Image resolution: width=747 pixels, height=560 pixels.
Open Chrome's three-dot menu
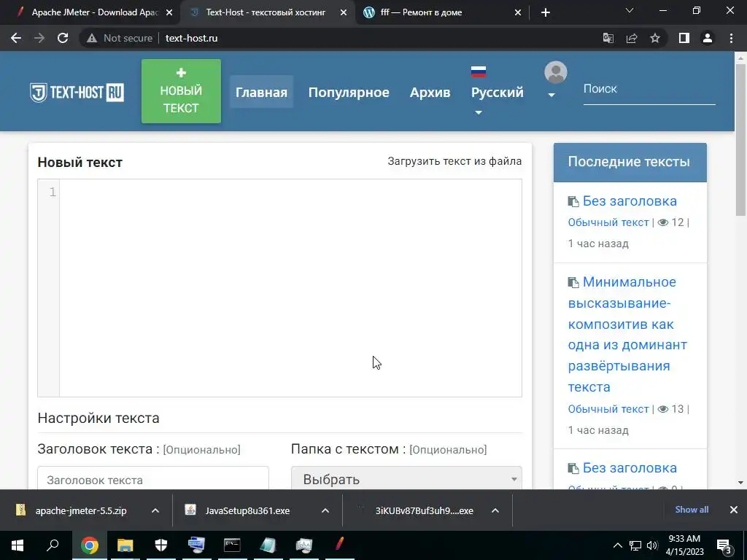pyautogui.click(x=731, y=38)
